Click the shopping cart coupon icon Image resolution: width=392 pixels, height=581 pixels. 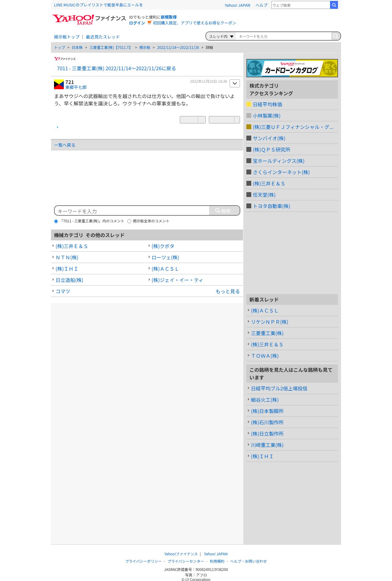tap(149, 23)
